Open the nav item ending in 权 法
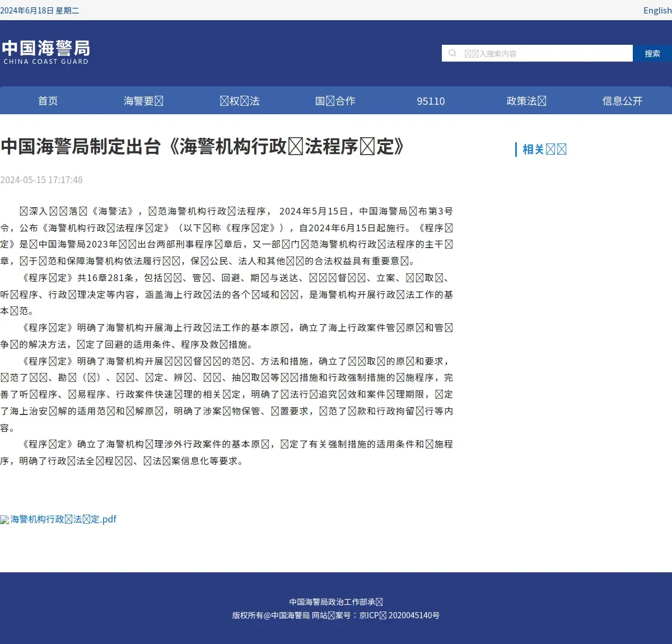 click(x=240, y=101)
